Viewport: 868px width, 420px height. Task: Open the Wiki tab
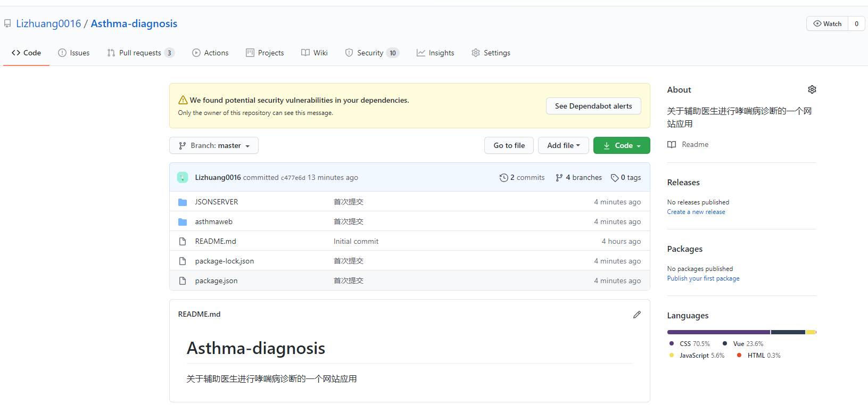(x=315, y=53)
